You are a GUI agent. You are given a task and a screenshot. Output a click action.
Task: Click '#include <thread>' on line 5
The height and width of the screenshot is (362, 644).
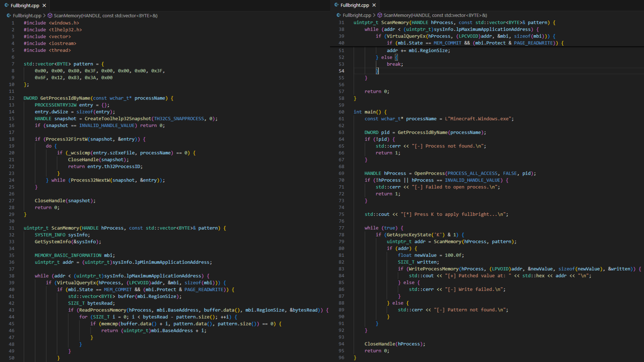[x=47, y=50]
